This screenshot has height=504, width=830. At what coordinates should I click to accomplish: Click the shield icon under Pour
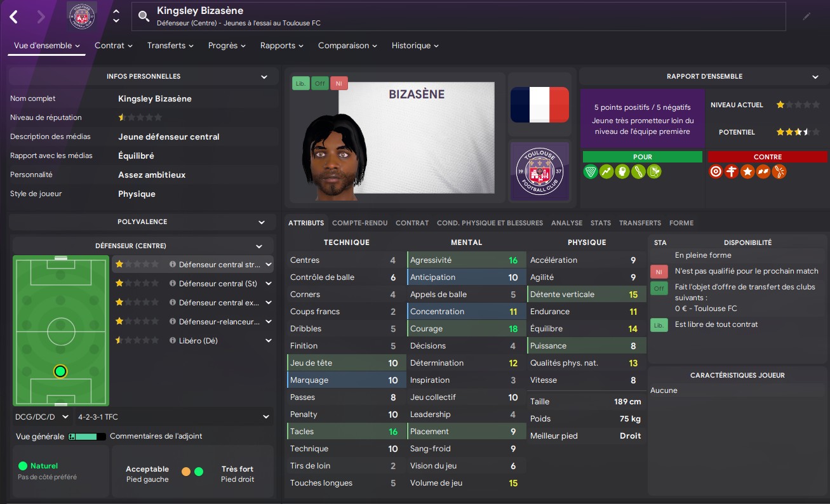[591, 171]
